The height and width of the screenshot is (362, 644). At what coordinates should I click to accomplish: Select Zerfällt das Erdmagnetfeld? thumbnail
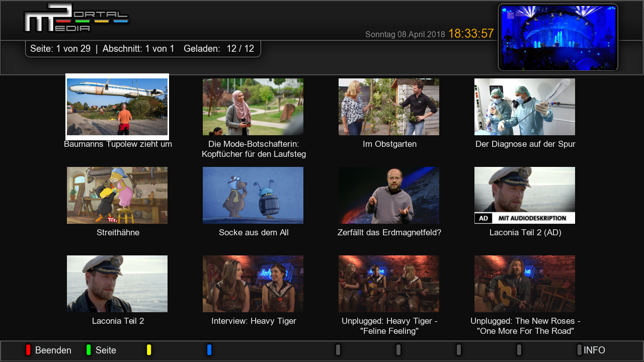(x=389, y=195)
